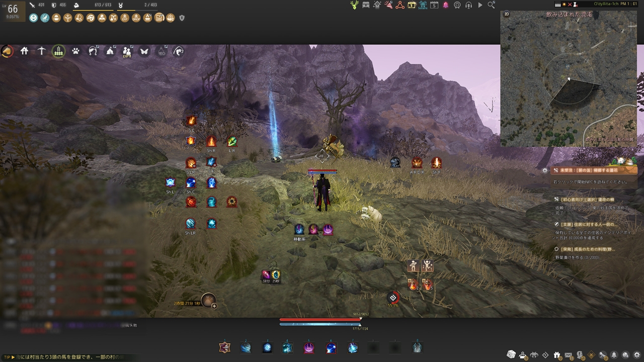Click the blue skill labeled Sh L
This screenshot has height=362, width=644.
click(x=170, y=182)
